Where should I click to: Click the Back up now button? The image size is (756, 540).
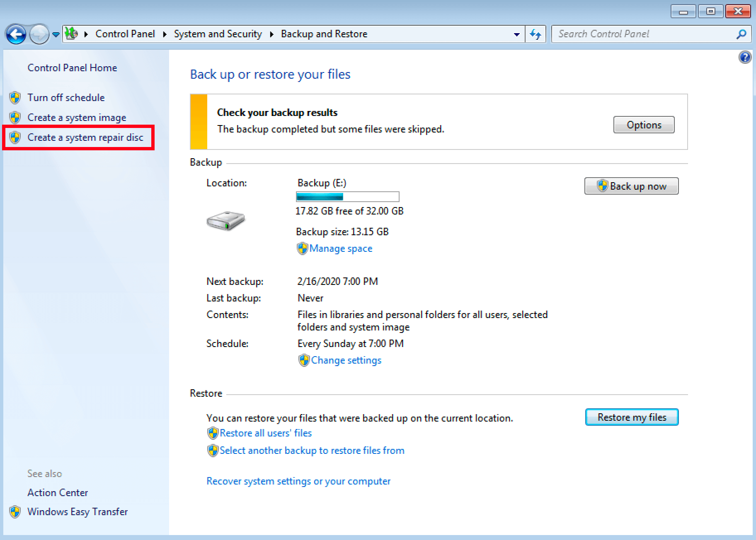click(631, 186)
